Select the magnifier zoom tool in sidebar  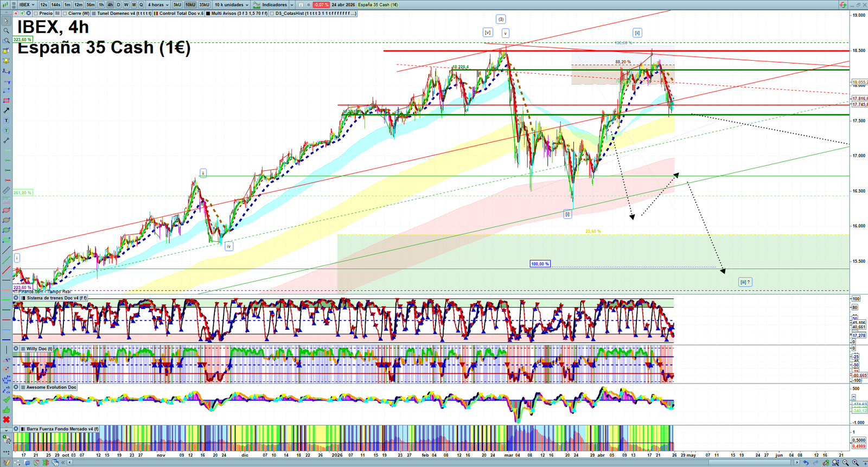pyautogui.click(x=6, y=31)
